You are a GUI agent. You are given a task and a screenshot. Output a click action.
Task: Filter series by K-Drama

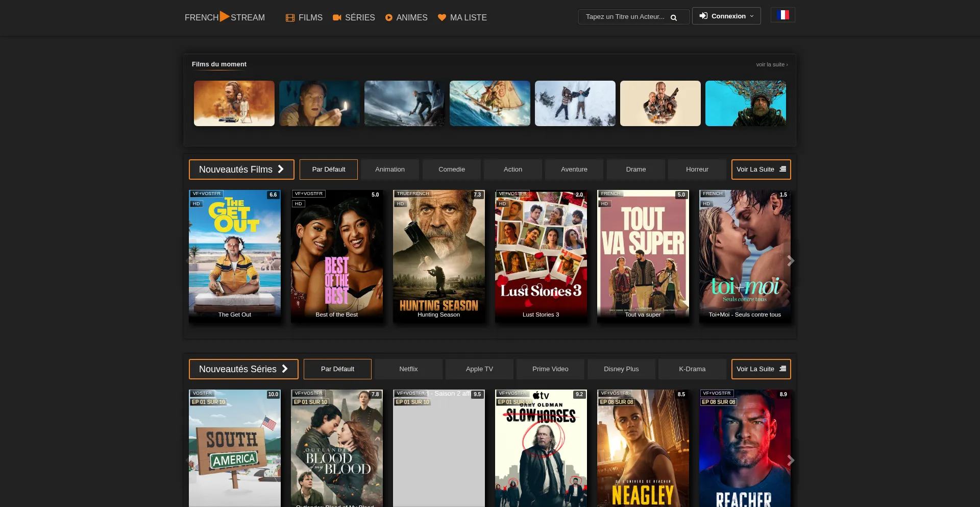(692, 369)
